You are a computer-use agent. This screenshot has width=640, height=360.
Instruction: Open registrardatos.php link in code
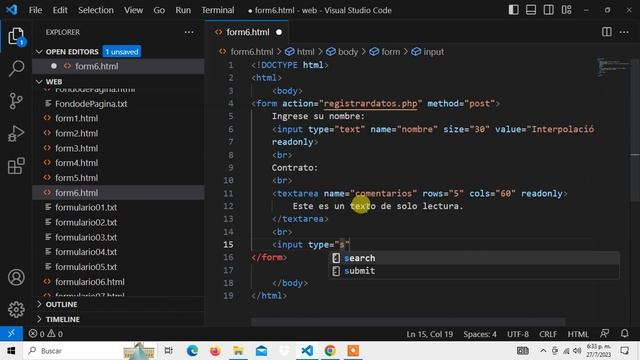click(x=371, y=104)
